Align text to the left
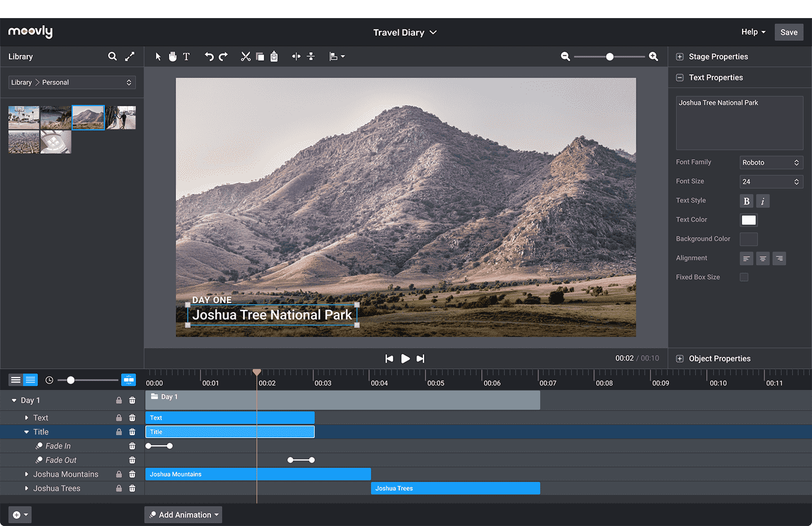 [x=747, y=258]
